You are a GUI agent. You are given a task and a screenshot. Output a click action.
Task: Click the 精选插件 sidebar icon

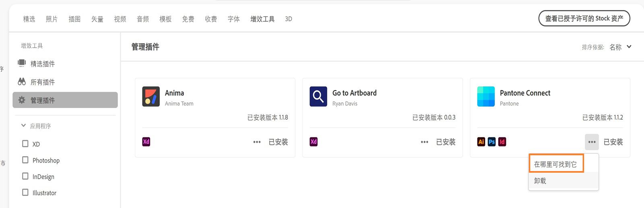pyautogui.click(x=22, y=63)
